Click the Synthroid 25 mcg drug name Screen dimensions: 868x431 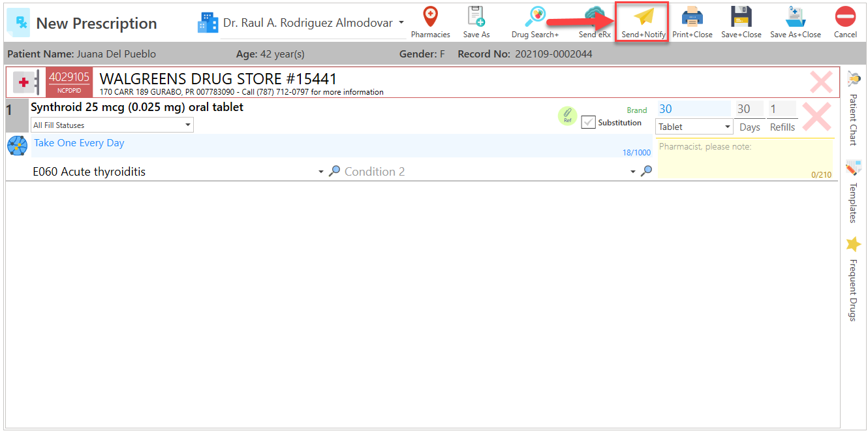tap(137, 107)
